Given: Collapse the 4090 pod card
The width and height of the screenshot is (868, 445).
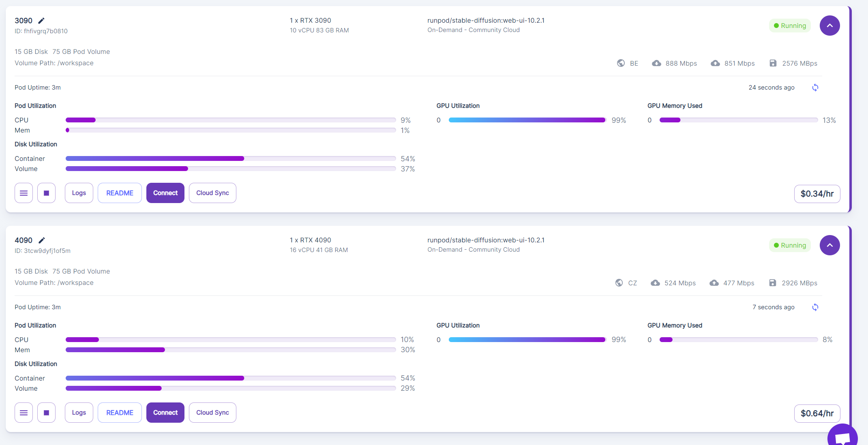Looking at the screenshot, I should (x=829, y=245).
